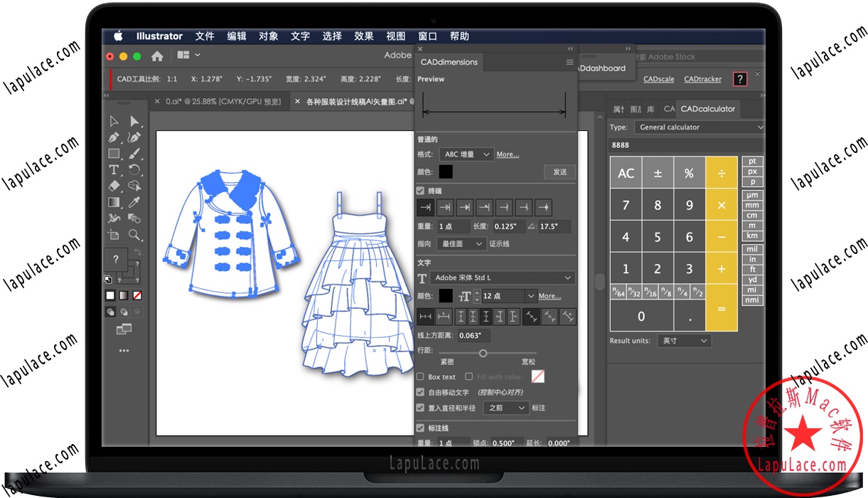Select the Type tool
This screenshot has width=868, height=498.
(113, 170)
